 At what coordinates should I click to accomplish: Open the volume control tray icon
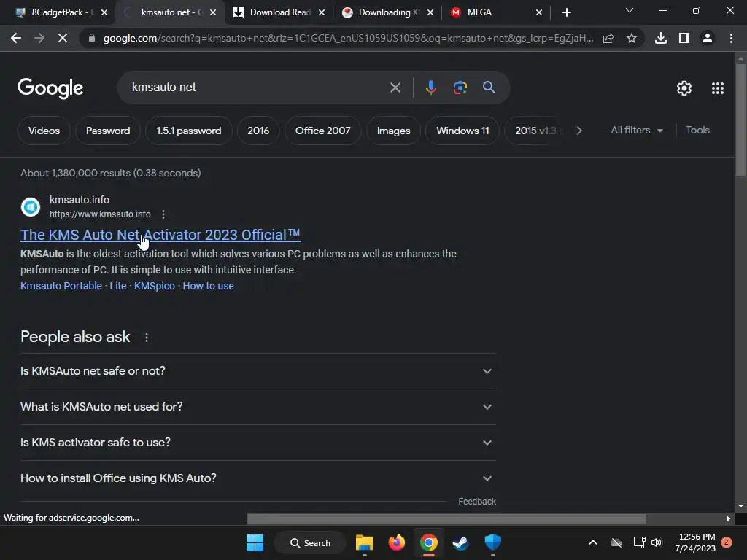(657, 542)
